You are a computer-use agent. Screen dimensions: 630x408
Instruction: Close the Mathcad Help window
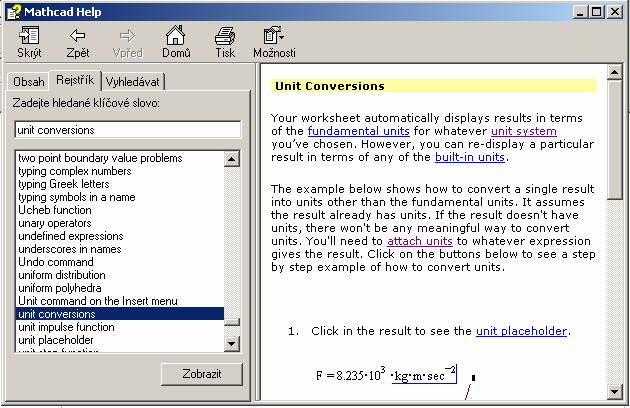[615, 12]
